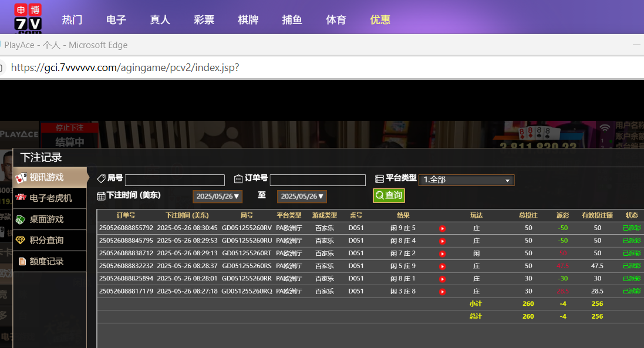Open the 优惠 menu in top navigation

click(380, 20)
